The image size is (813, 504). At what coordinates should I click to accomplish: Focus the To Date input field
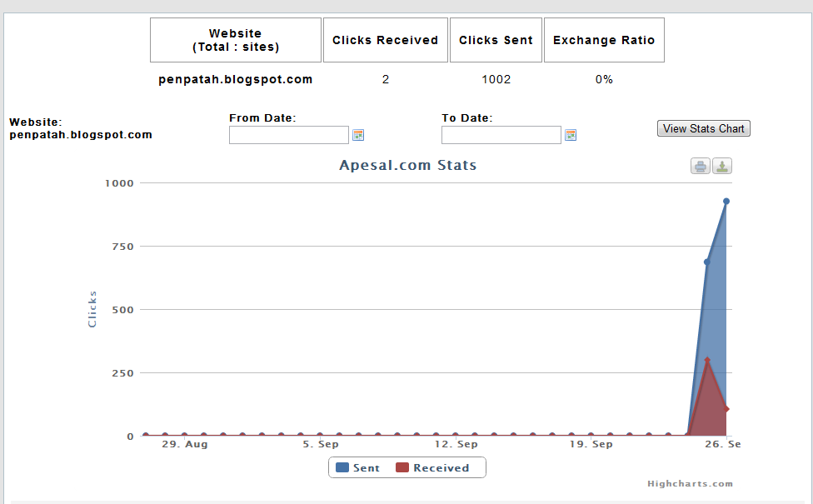[x=501, y=135]
